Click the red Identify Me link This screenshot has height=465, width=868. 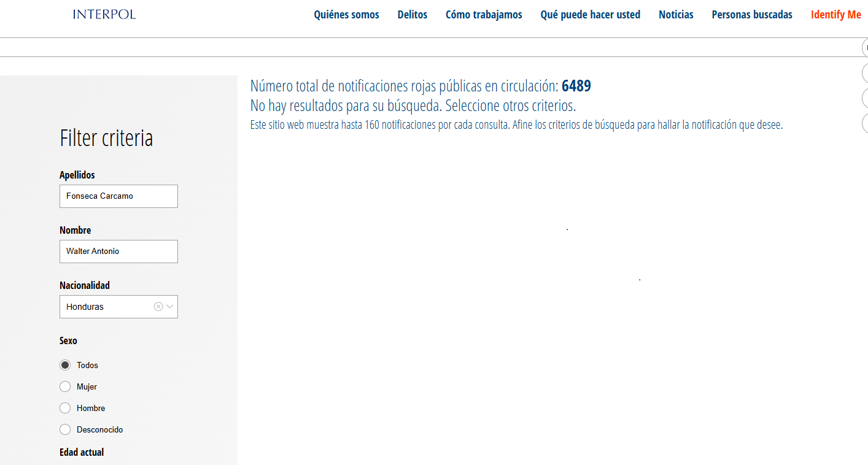[835, 15]
